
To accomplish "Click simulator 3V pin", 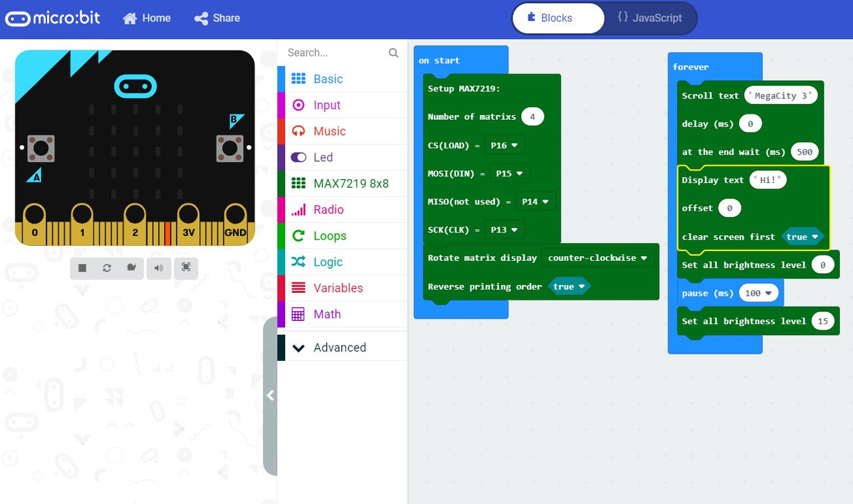I will pos(188,224).
